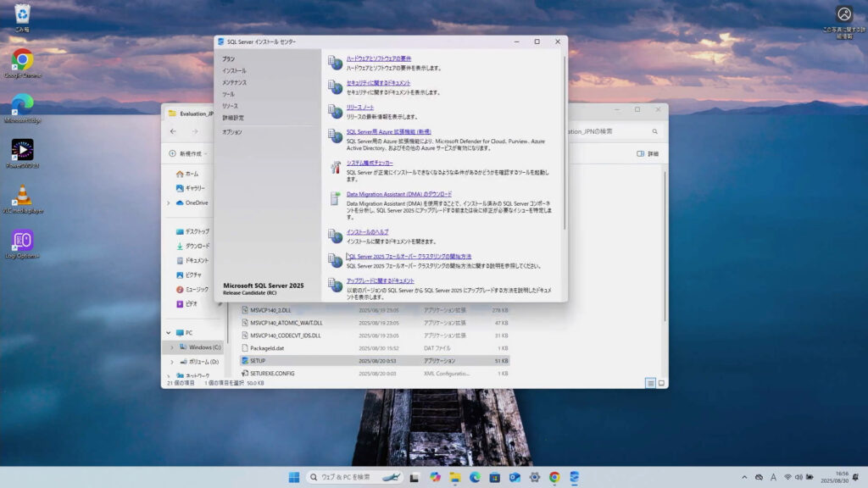Image resolution: width=868 pixels, height=488 pixels.
Task: Select the インストール category
Action: point(234,71)
